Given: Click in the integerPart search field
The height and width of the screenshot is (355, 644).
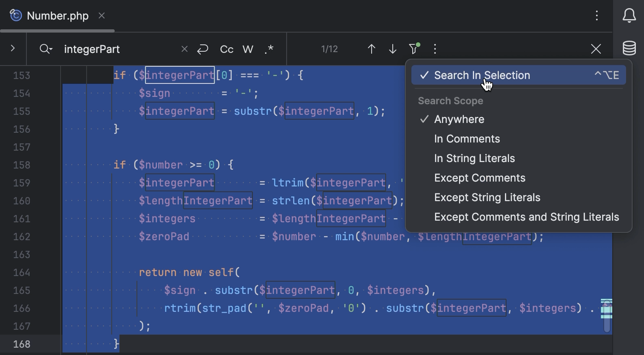Looking at the screenshot, I should (118, 49).
